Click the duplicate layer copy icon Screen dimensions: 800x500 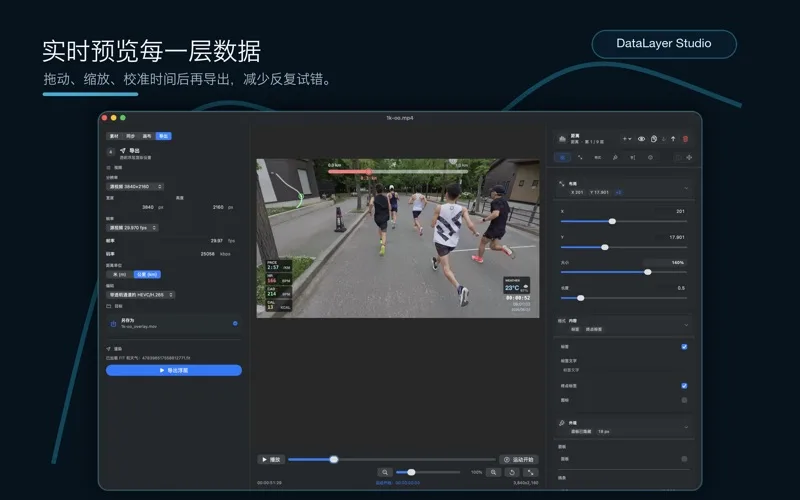pyautogui.click(x=654, y=139)
